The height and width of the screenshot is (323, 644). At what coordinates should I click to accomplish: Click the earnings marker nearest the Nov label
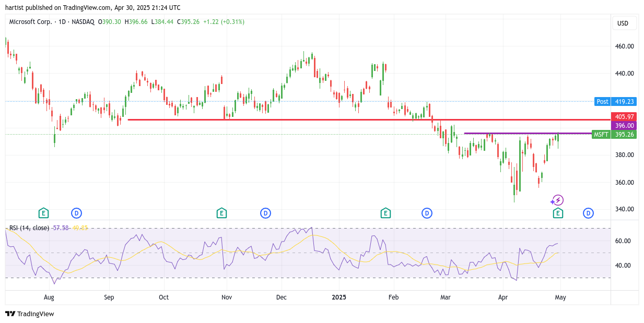click(x=221, y=213)
